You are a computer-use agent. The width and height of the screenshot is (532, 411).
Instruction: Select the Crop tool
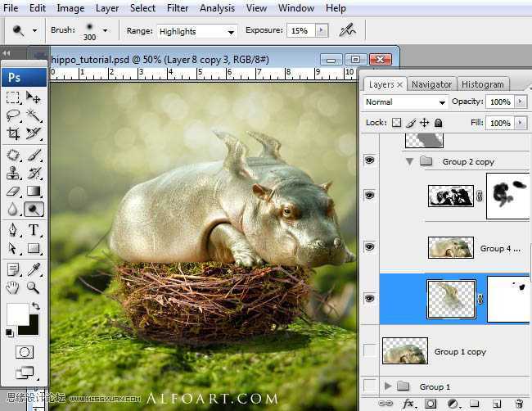click(13, 133)
